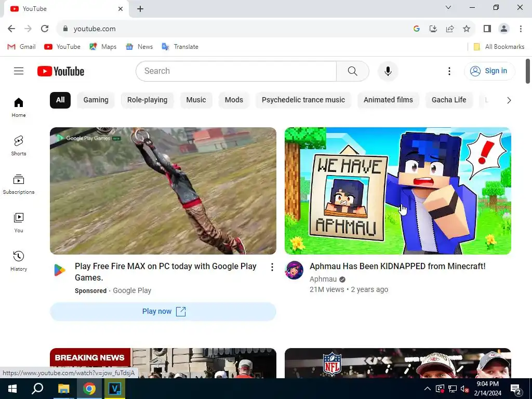Image resolution: width=532 pixels, height=399 pixels.
Task: Show more category chips with right arrow
Action: [x=509, y=100]
